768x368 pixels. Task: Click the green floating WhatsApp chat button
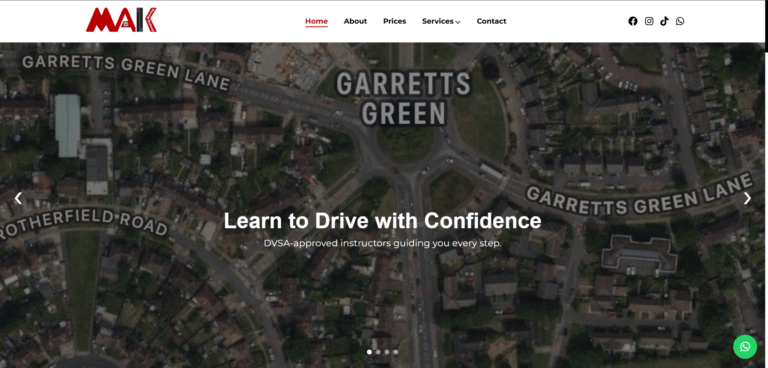745,347
